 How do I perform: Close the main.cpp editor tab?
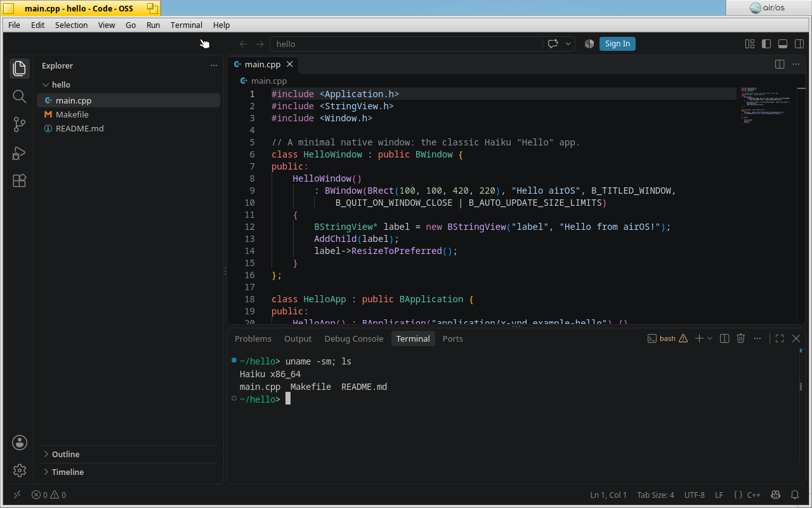(x=290, y=64)
